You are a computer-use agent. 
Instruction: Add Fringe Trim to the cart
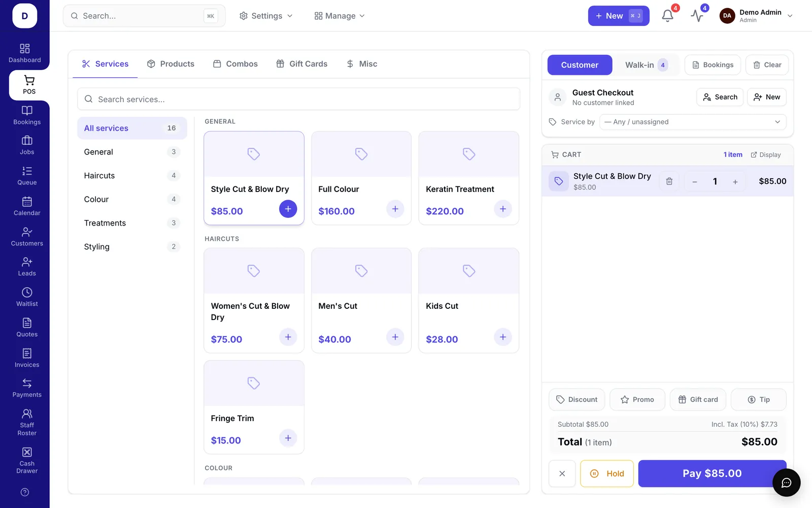click(x=288, y=438)
